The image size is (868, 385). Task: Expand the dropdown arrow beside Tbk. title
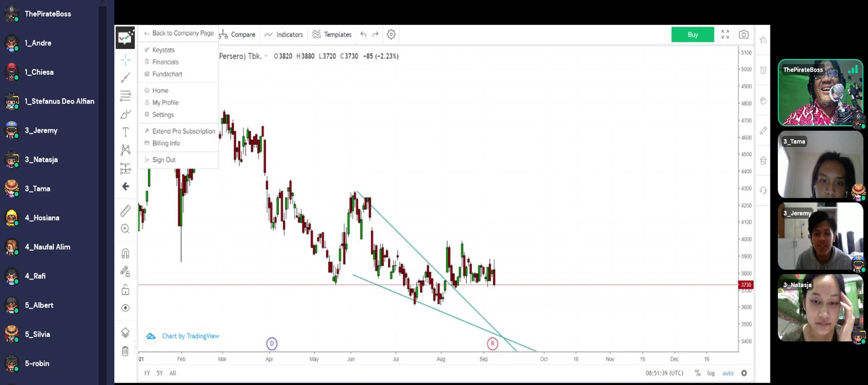pyautogui.click(x=266, y=56)
